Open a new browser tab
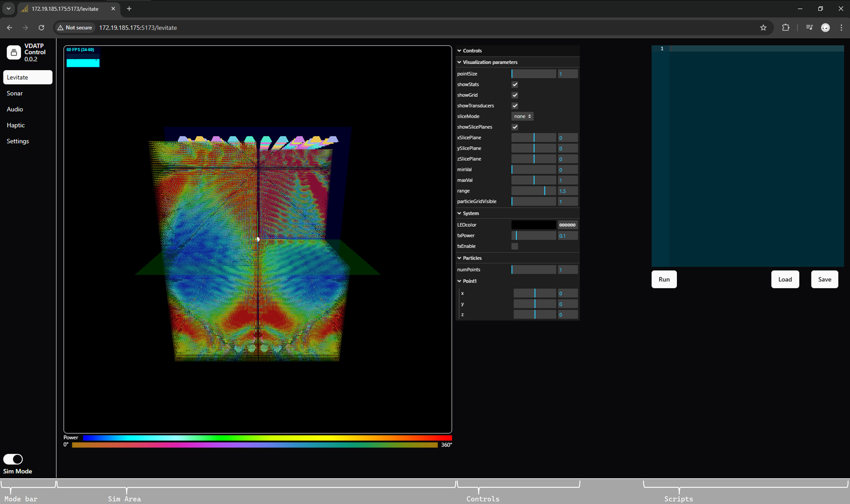This screenshot has width=850, height=504. [129, 9]
